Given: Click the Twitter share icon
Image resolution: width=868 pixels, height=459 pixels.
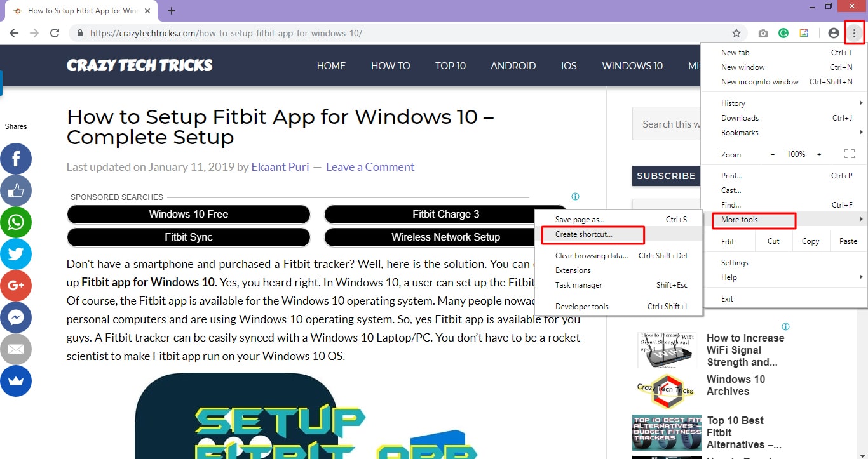Looking at the screenshot, I should coord(16,254).
